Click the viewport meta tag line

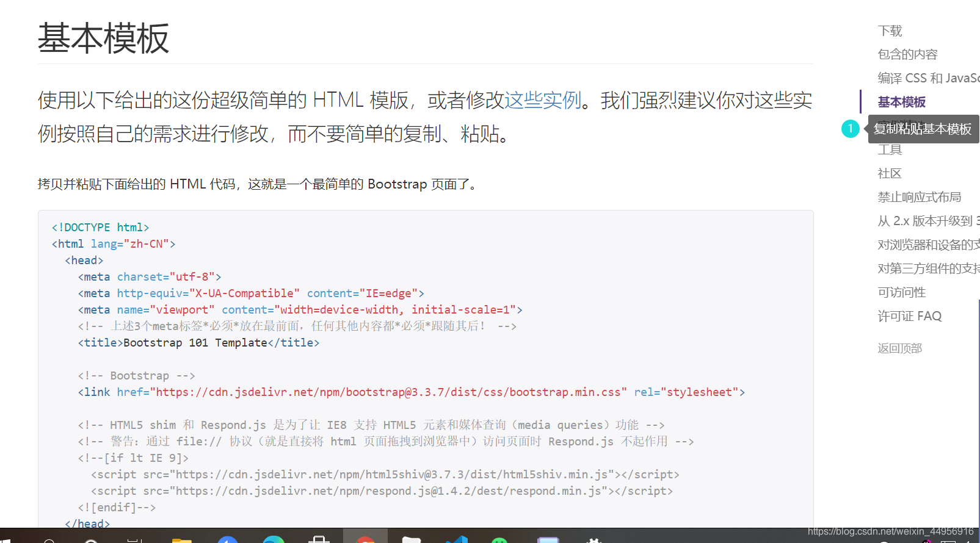[x=300, y=309]
